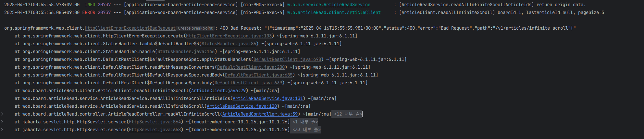
Task: Click '[ArticleClient.readAllInfiniteScroll]' log prefix
Action: click(447, 13)
